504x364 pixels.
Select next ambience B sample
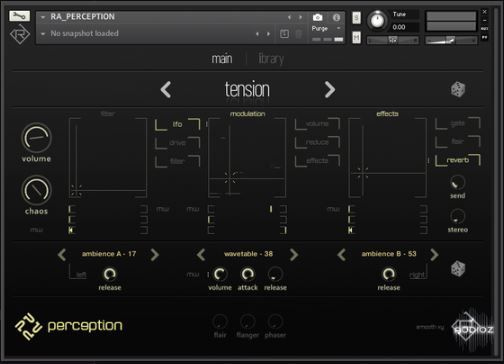(x=434, y=255)
